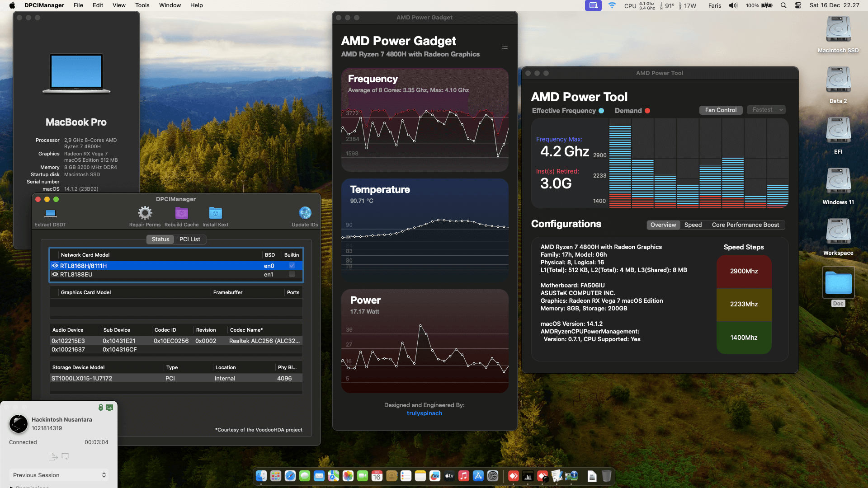This screenshot has height=488, width=868.
Task: Open the trulyspinach link in AMD Power Gadget
Action: pos(424,413)
